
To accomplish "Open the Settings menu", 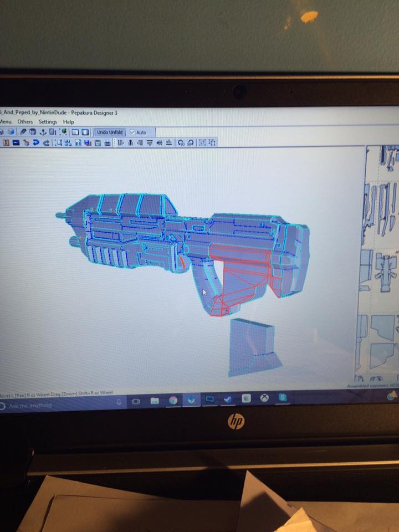I will click(48, 121).
